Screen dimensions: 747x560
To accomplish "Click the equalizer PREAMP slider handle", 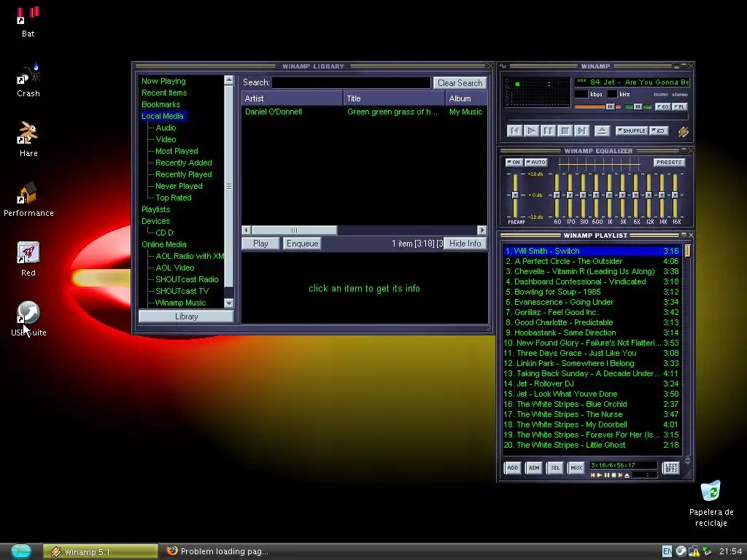I will coord(515,195).
